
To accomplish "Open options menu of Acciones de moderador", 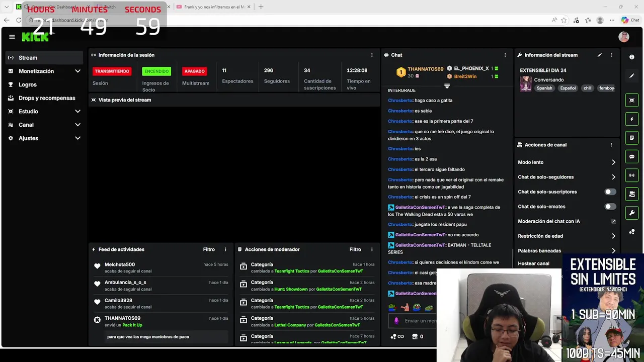I will (x=372, y=249).
